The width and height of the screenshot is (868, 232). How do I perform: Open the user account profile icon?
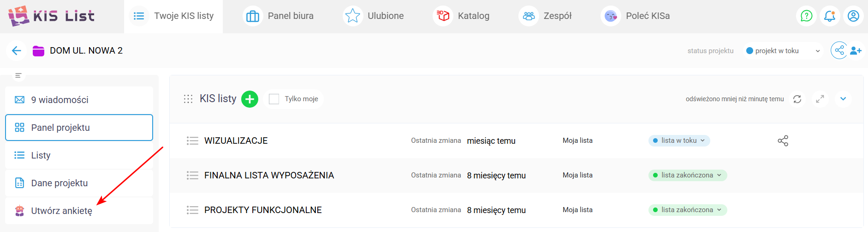point(853,16)
